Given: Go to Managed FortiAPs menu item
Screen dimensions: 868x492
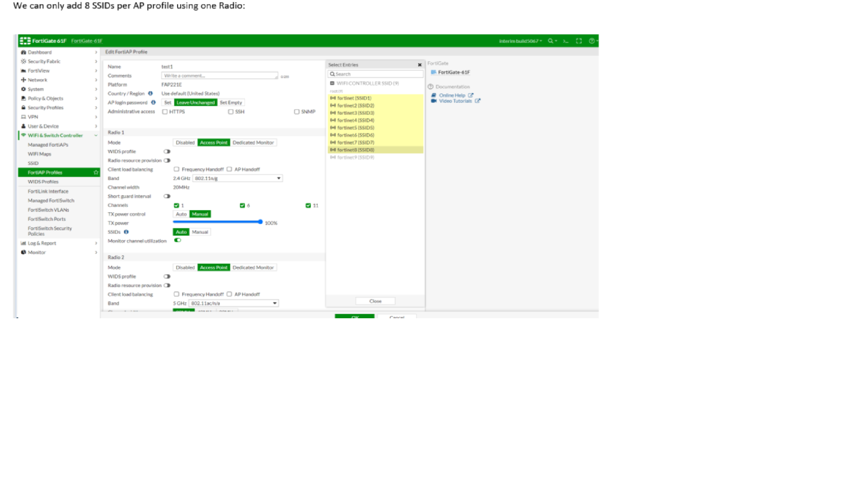Looking at the screenshot, I should 48,145.
